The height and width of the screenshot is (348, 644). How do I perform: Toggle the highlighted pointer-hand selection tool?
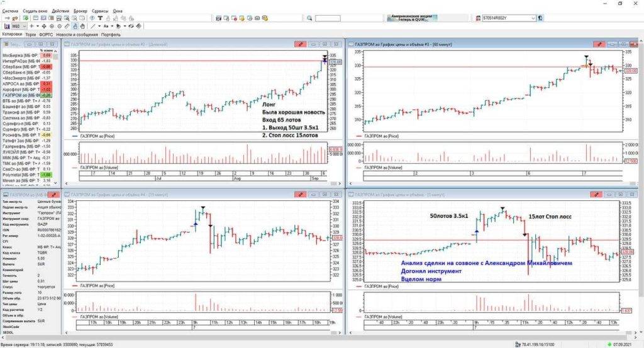pos(75,26)
